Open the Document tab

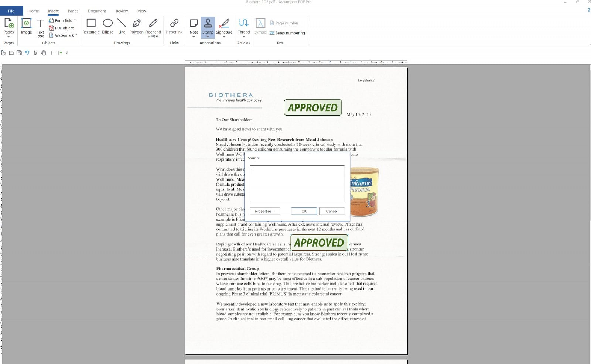click(97, 11)
